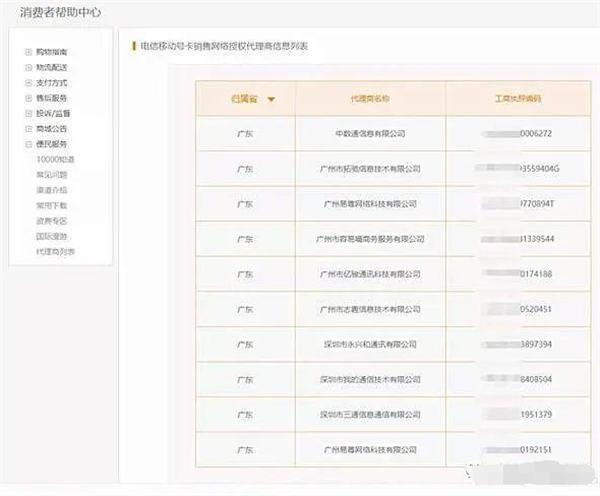Expand the 投诉/监督 plus icon
Image resolution: width=600 pixels, height=496 pixels.
[28, 113]
